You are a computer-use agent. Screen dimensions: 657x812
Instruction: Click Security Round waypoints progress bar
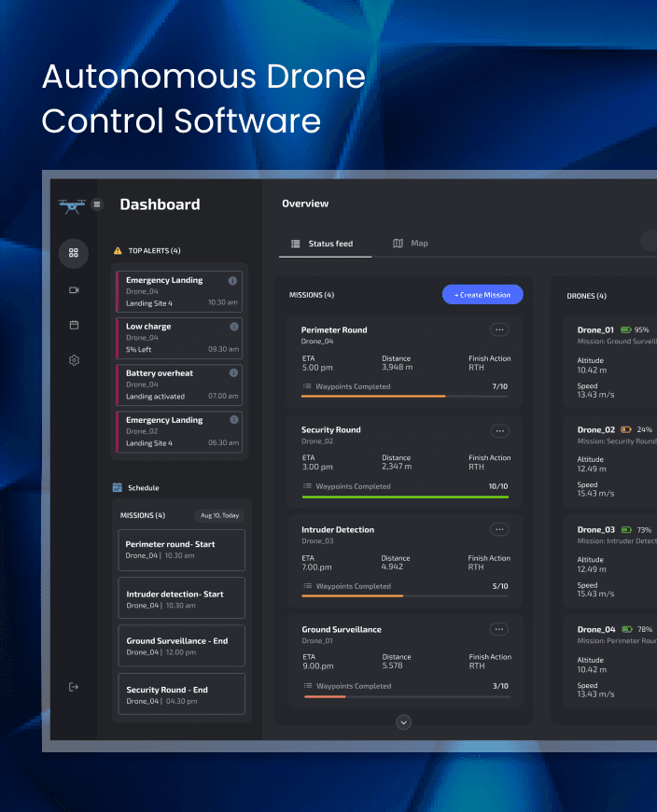pos(405,497)
